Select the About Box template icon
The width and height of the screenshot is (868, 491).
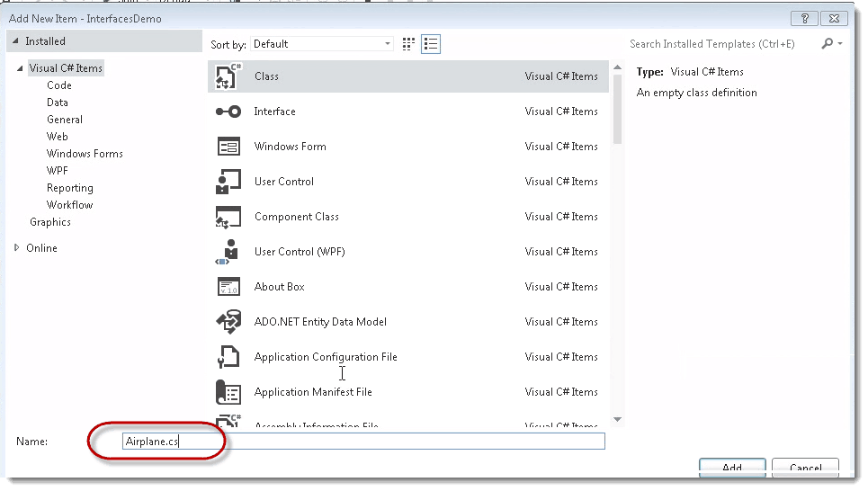pyautogui.click(x=228, y=287)
